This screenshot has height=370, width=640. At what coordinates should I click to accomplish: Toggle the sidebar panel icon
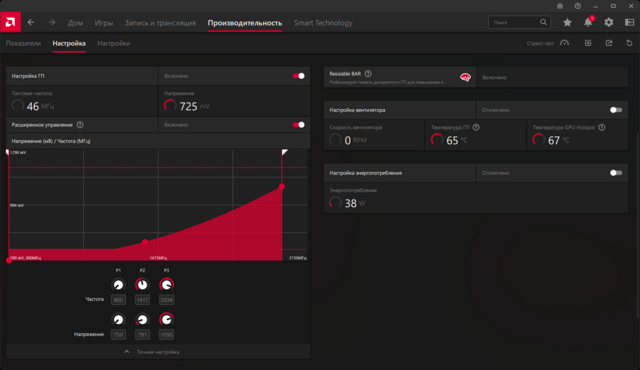click(629, 22)
